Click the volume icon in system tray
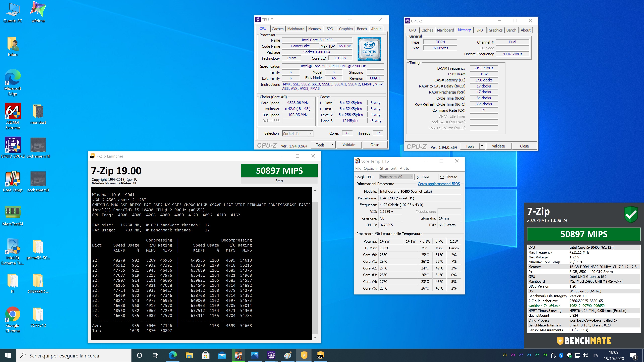The image size is (644, 362). (x=585, y=355)
